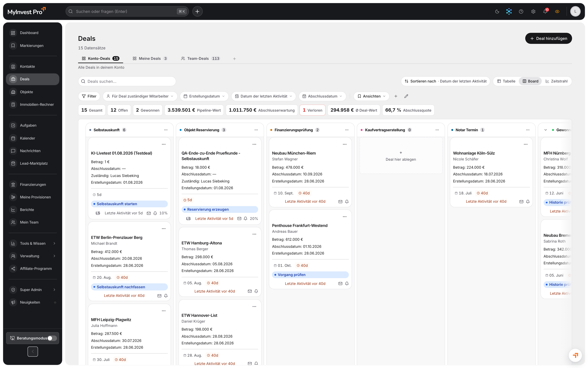This screenshot has width=588, height=368.
Task: Switch to Zeitstrahl view
Action: pyautogui.click(x=556, y=81)
